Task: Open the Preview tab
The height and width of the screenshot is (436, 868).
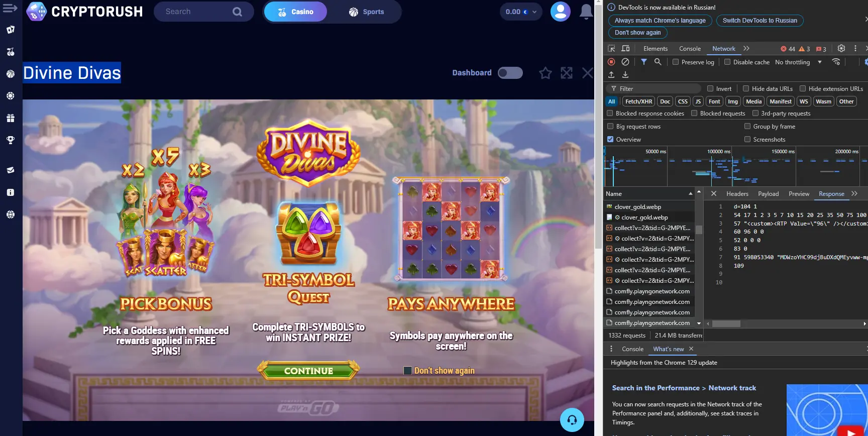Action: click(x=799, y=193)
